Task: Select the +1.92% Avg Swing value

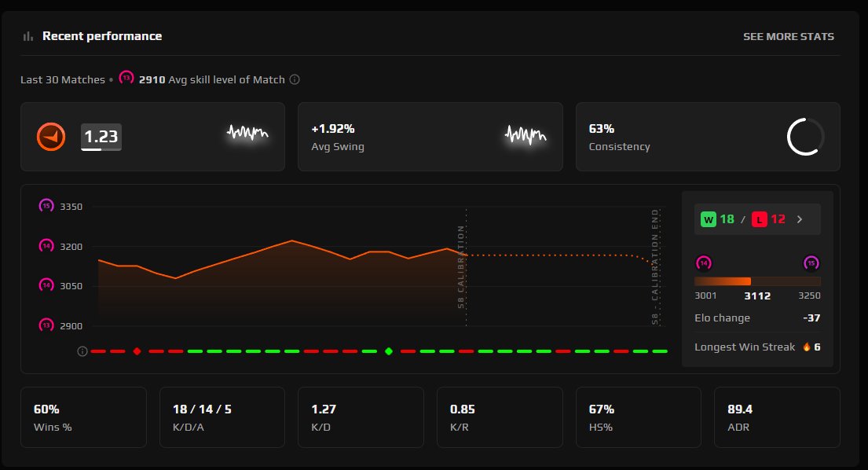Action: click(x=333, y=129)
